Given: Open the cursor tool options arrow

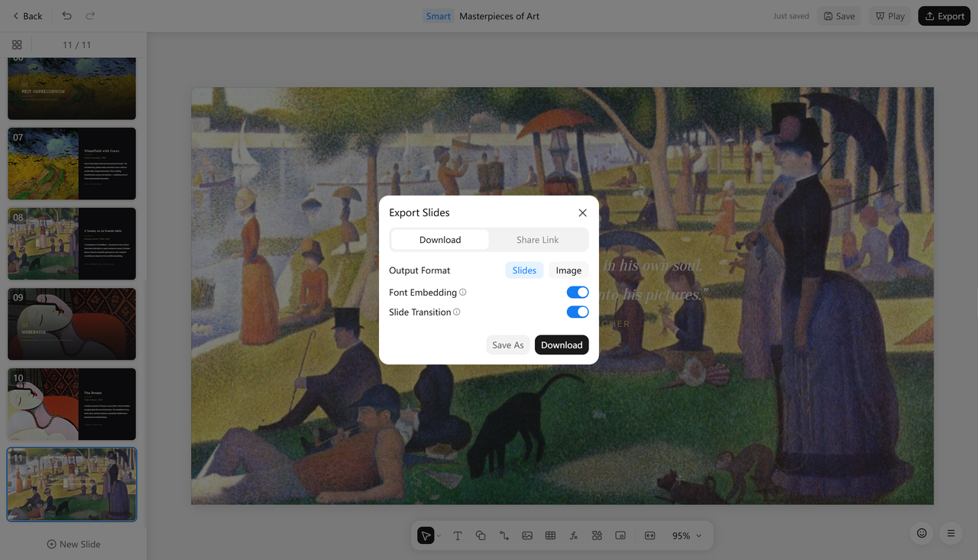Looking at the screenshot, I should pyautogui.click(x=439, y=536).
